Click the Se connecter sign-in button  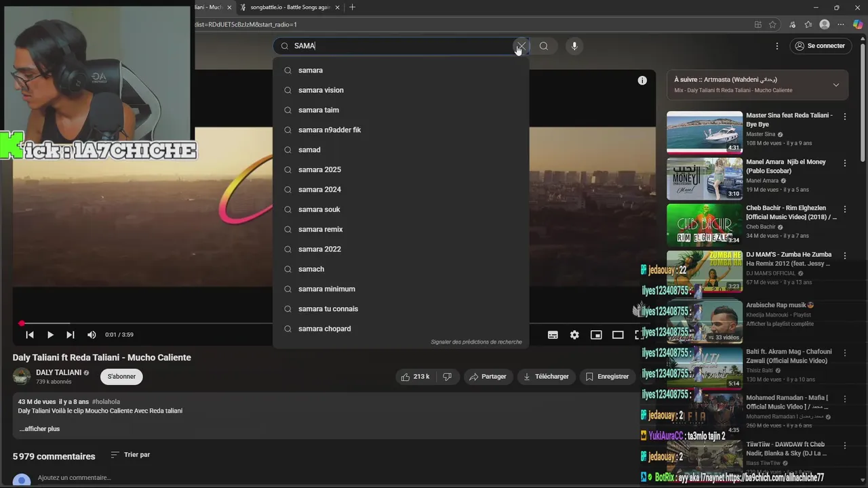[x=821, y=46]
